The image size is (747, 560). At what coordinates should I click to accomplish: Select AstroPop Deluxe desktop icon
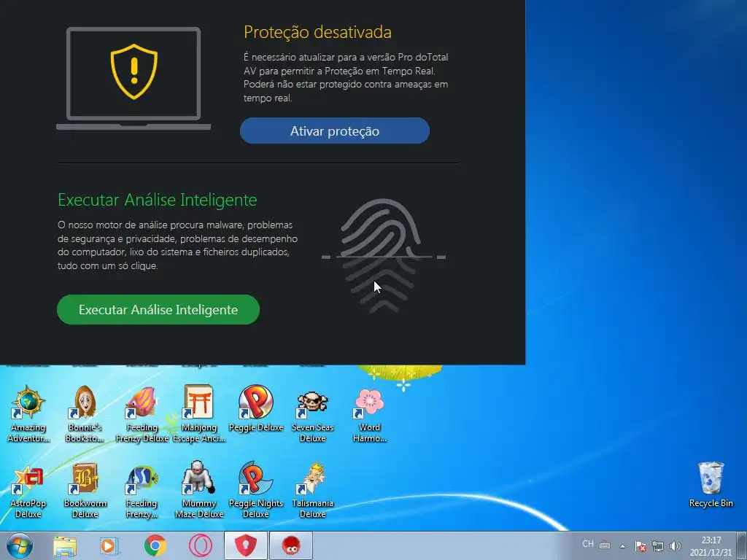tap(28, 491)
